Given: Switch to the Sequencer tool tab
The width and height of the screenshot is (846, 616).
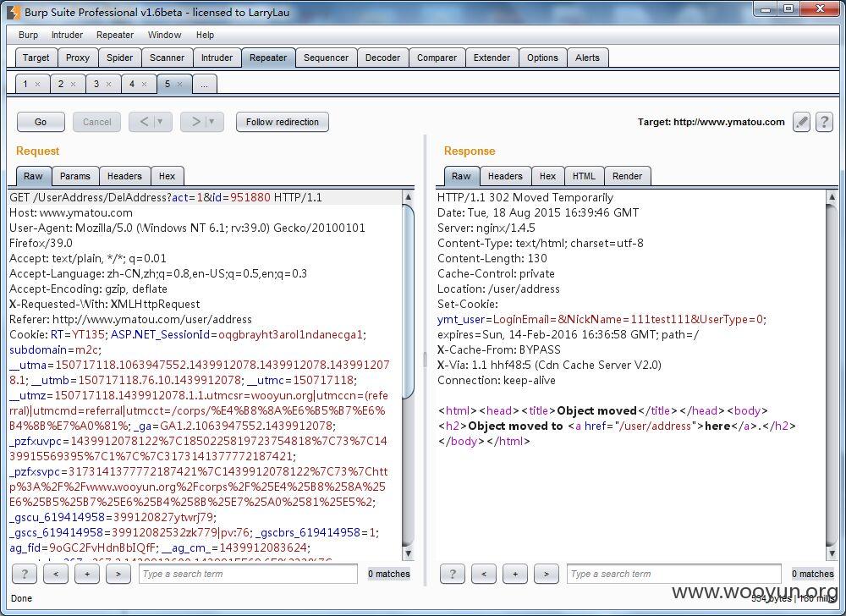Looking at the screenshot, I should click(x=326, y=58).
